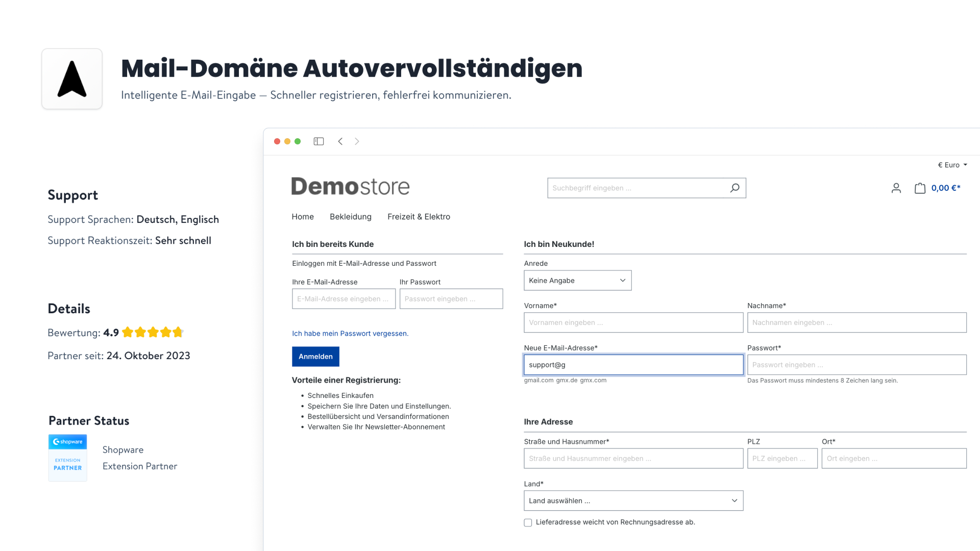Screen dimensions: 980x551
Task: Enable Lieferadresse weicht von Rechnungsadresse ab
Action: 527,522
